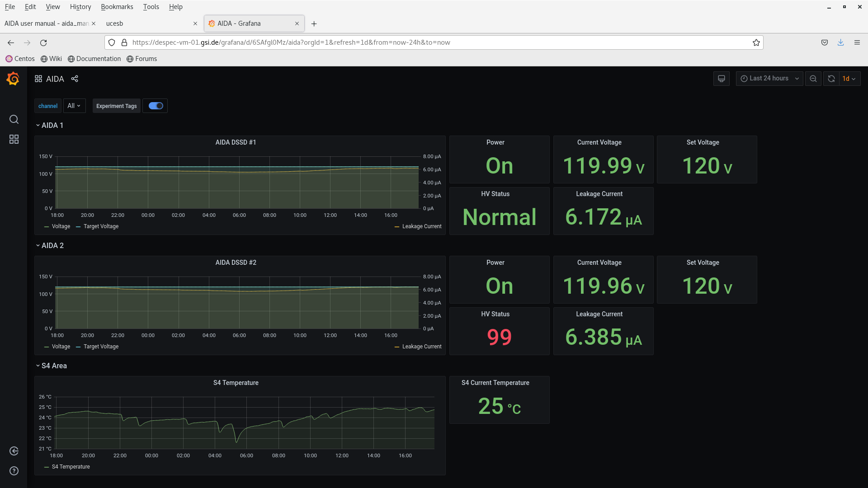Click the Experiment Tags label
The width and height of the screenshot is (868, 488).
116,106
